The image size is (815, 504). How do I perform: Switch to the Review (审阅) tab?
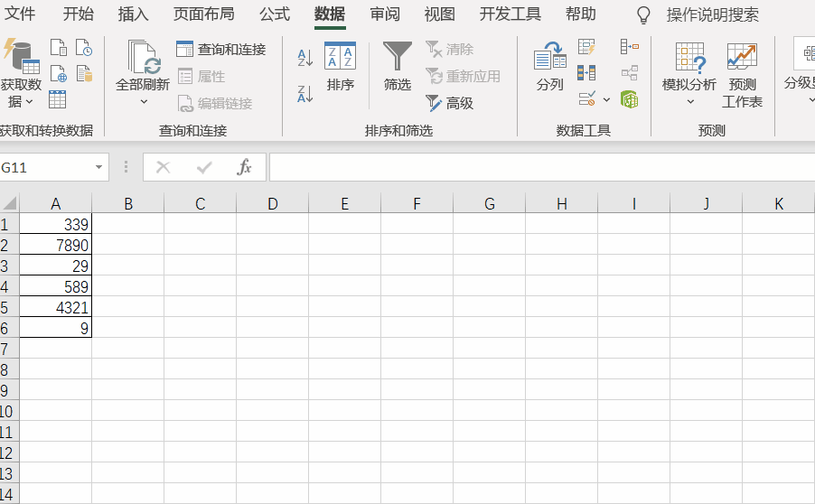(x=385, y=14)
